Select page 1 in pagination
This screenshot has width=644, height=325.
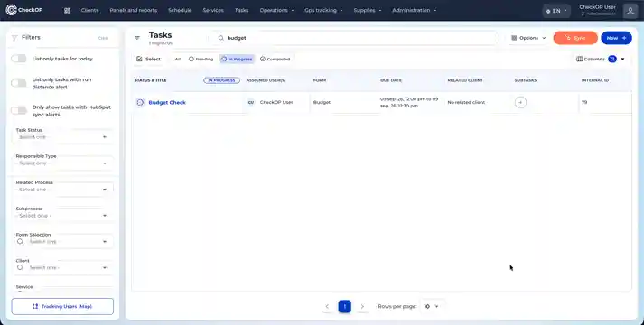[x=345, y=307]
